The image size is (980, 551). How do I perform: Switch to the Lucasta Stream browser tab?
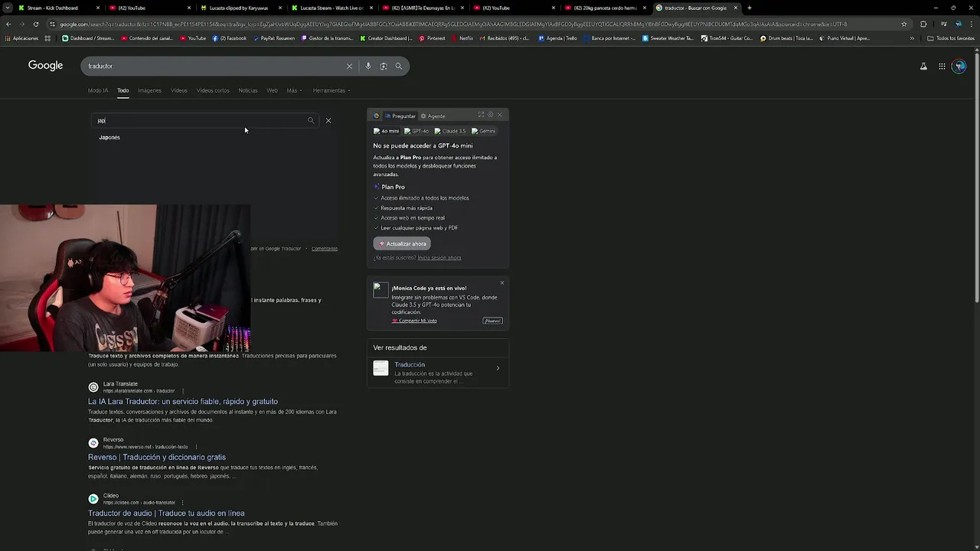(x=332, y=8)
